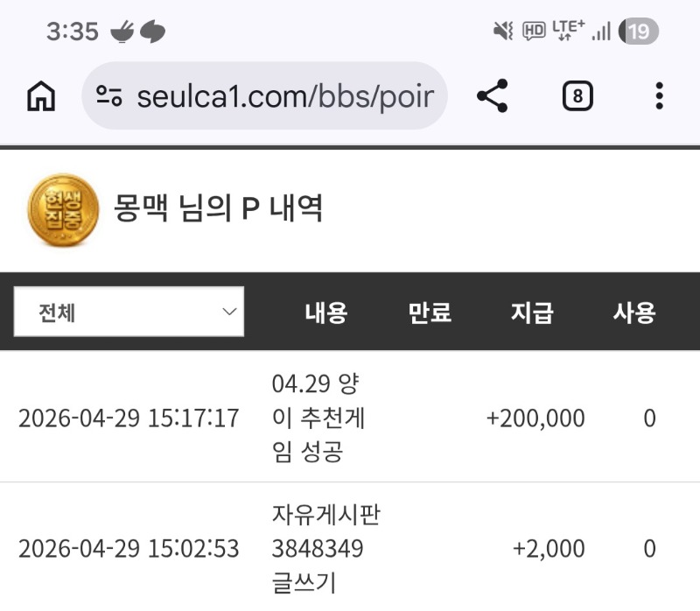Open the 전체 filter dropdown
Image resolution: width=700 pixels, height=611 pixels.
[129, 312]
